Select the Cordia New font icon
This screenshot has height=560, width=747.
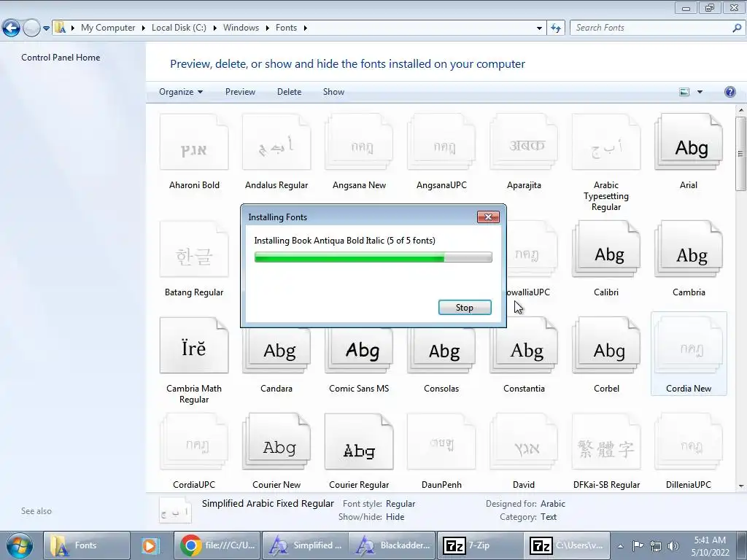pos(689,345)
